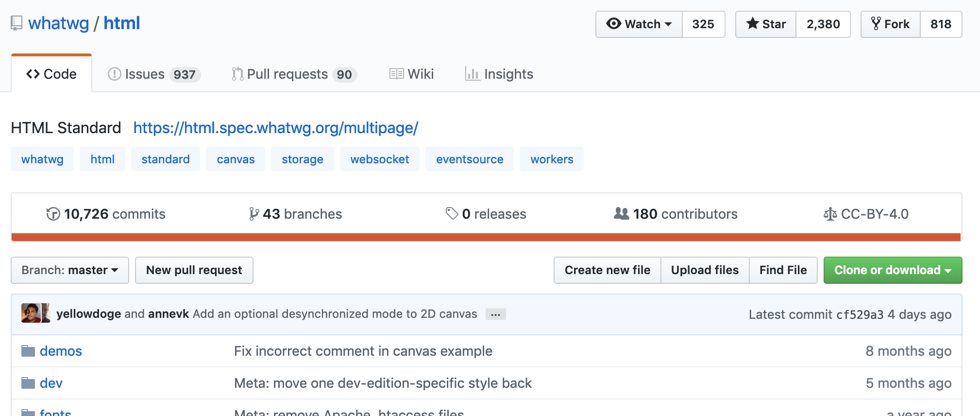The width and height of the screenshot is (980, 416).
Task: Open 'Fix incorrect comment in canvas example' commit
Action: click(363, 351)
